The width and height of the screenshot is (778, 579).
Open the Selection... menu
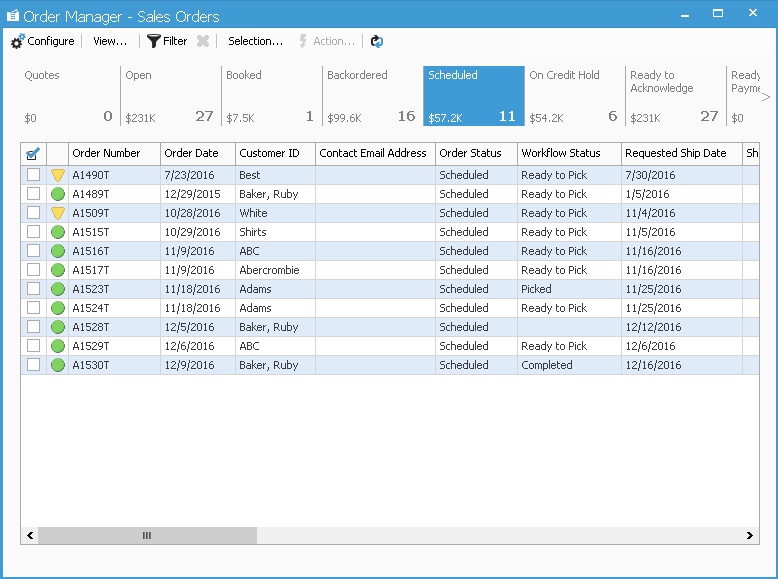pos(255,41)
